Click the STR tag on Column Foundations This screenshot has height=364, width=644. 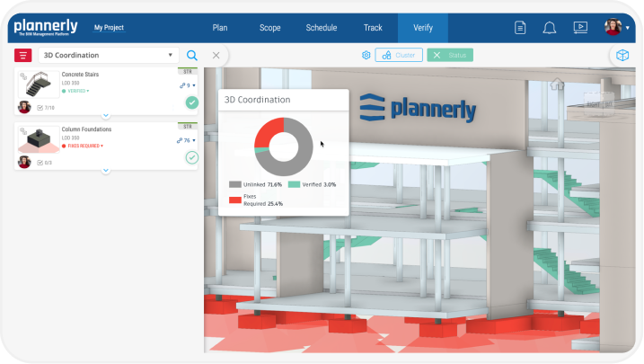188,126
